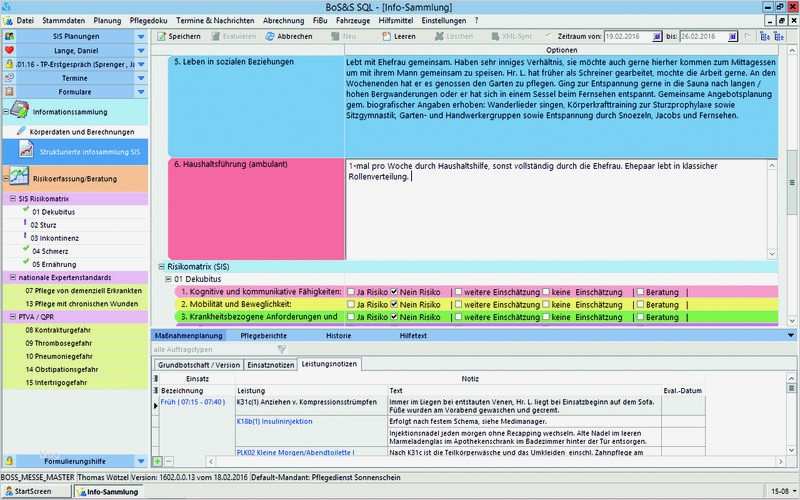
Task: Click the Termine sidebar icon
Action: 9,78
